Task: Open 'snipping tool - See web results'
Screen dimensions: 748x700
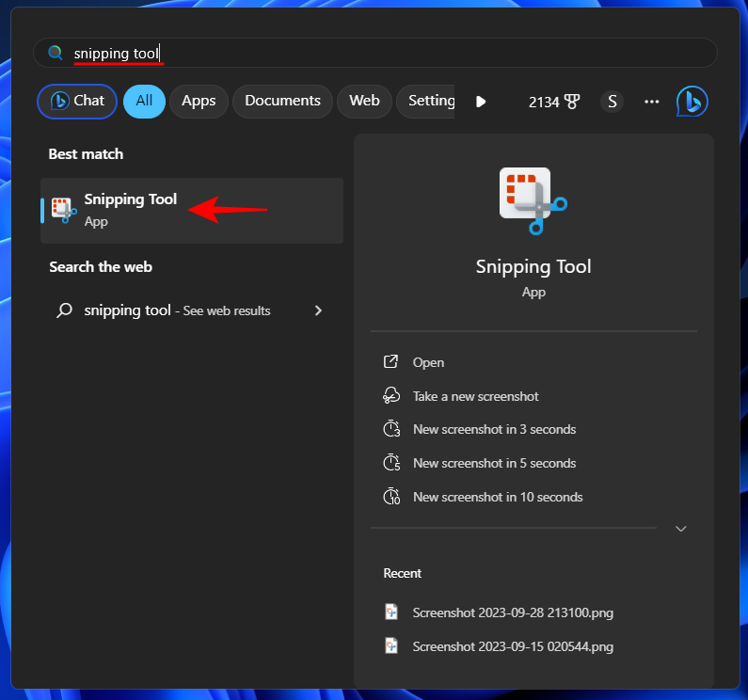Action: click(x=192, y=310)
